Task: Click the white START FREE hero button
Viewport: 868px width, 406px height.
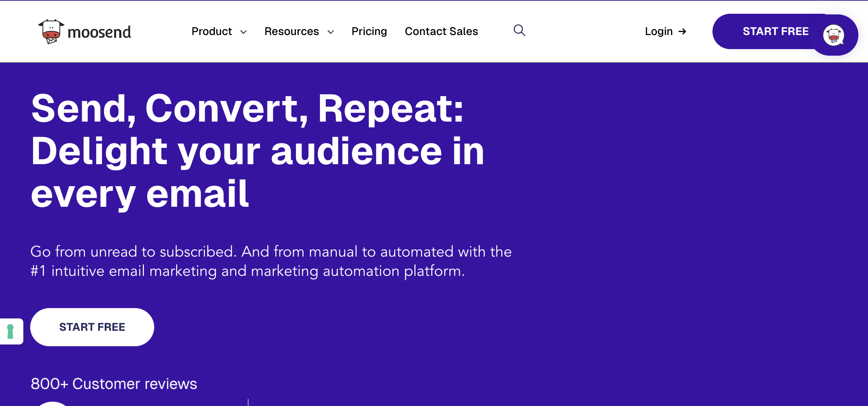Action: tap(92, 327)
